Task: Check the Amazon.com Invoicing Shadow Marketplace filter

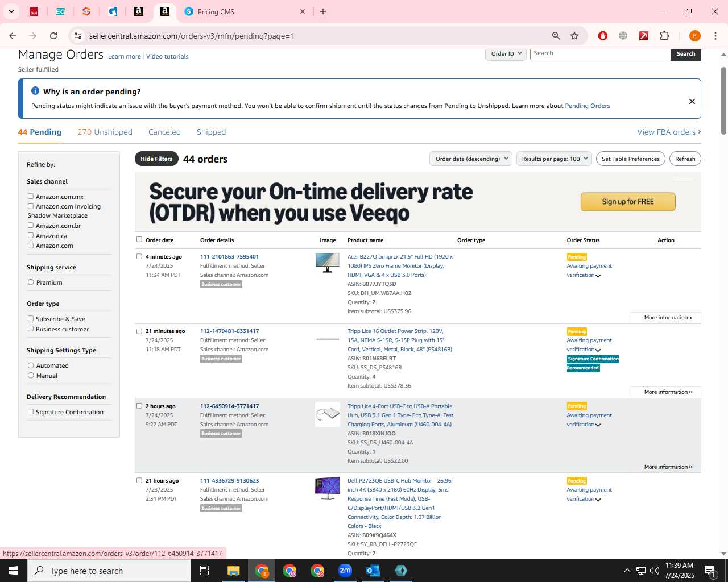Action: click(x=31, y=206)
